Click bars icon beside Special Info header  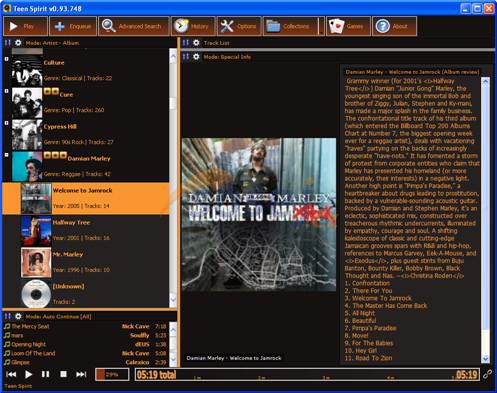(x=186, y=57)
